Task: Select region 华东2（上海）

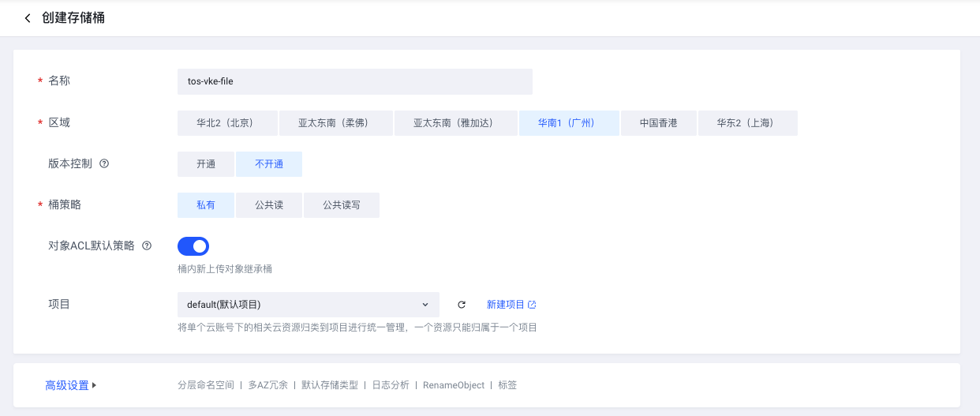Action: tap(747, 123)
